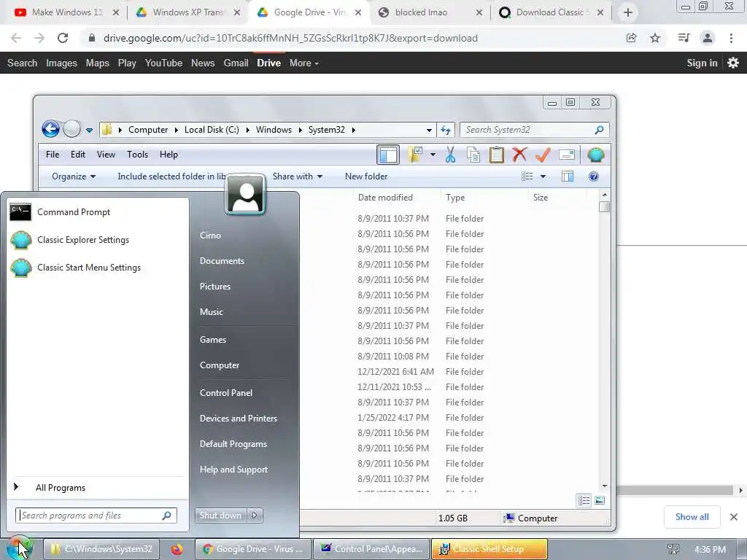Image resolution: width=747 pixels, height=560 pixels.
Task: Open Documents from Start menu
Action: 222,261
